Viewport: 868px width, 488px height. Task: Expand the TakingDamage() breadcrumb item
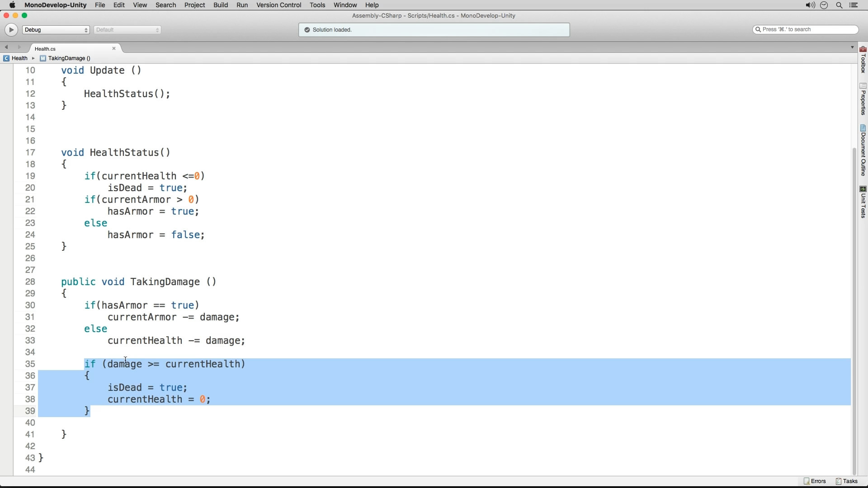coord(69,58)
